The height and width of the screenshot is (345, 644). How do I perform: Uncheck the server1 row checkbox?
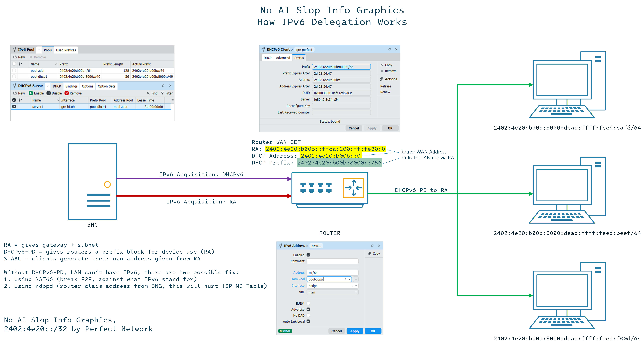click(x=14, y=107)
